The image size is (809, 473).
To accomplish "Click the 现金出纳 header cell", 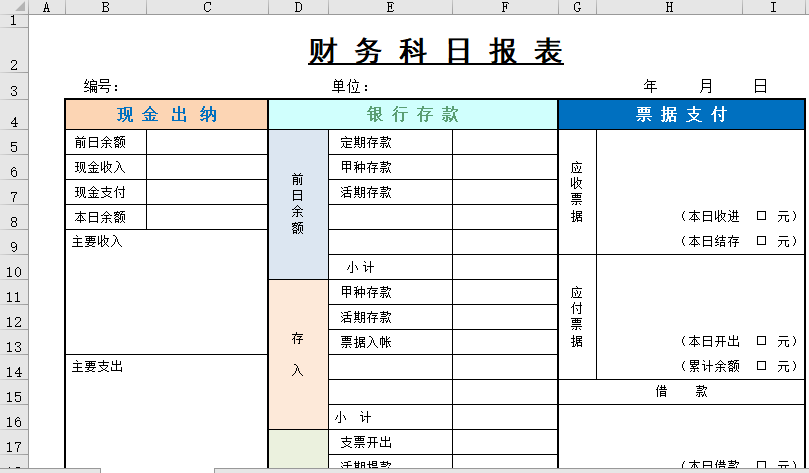I will [166, 115].
